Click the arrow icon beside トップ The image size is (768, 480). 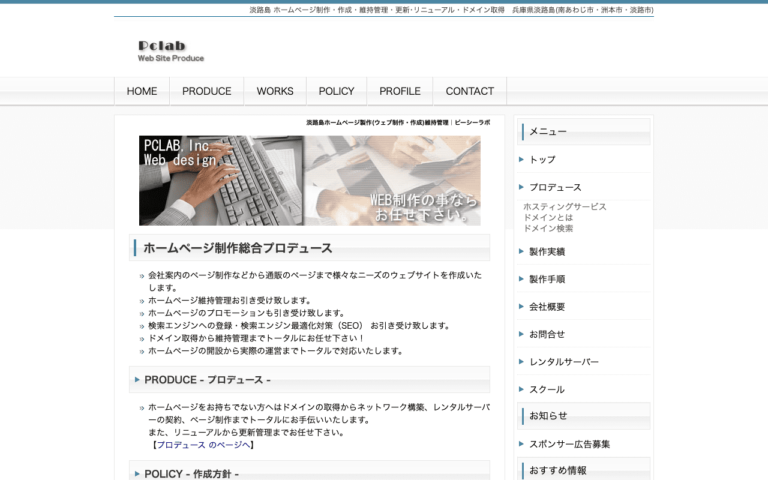pos(521,160)
